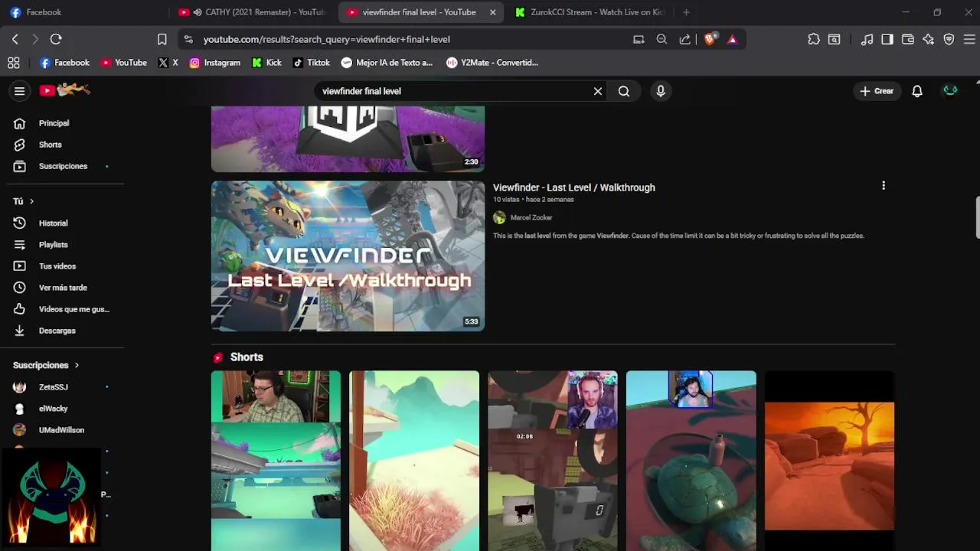Expand the Tú section chevron
The height and width of the screenshot is (551, 980).
click(x=31, y=201)
